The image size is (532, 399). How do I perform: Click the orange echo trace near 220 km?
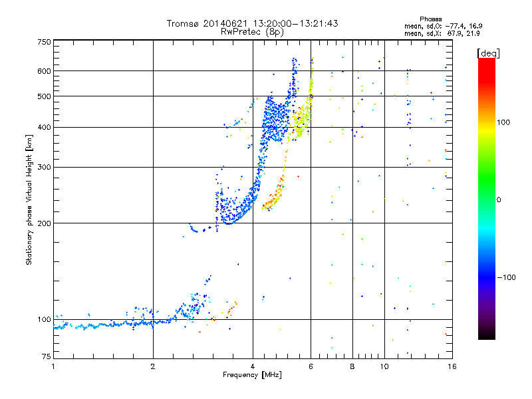tap(273, 197)
